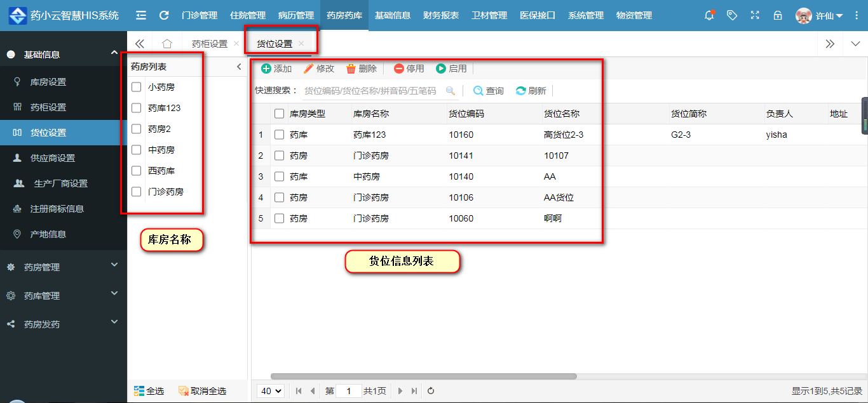Click the 修改 edit button
Viewport: 868px width, 403px height.
(319, 69)
